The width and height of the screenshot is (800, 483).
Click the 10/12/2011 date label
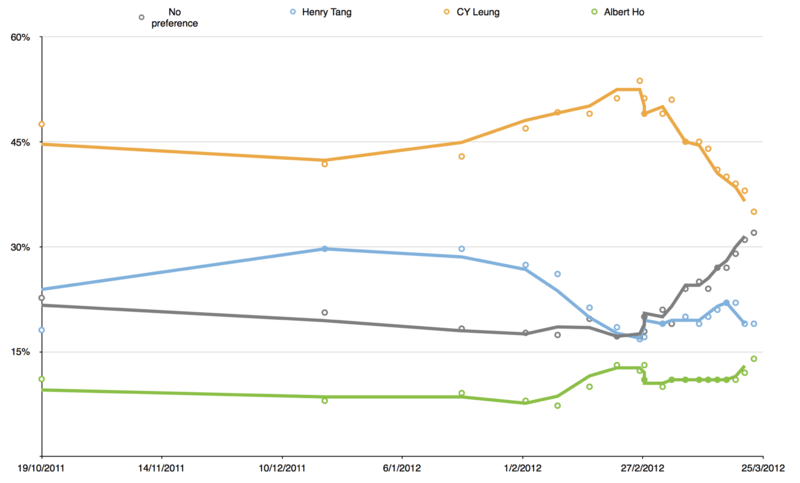click(x=282, y=467)
